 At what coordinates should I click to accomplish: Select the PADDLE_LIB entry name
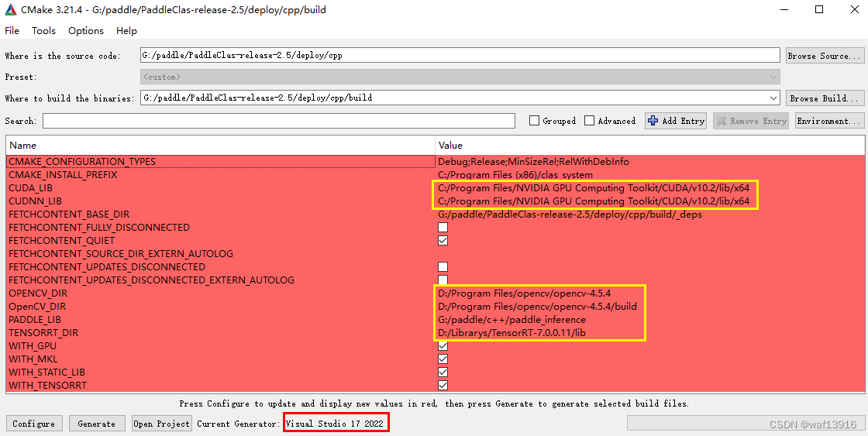(35, 320)
